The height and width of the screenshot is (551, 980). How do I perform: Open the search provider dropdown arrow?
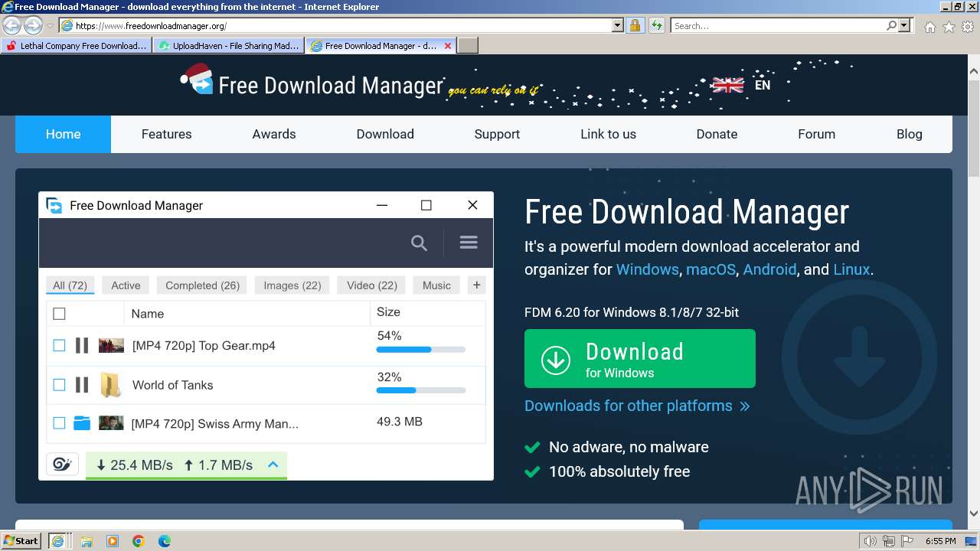point(904,25)
